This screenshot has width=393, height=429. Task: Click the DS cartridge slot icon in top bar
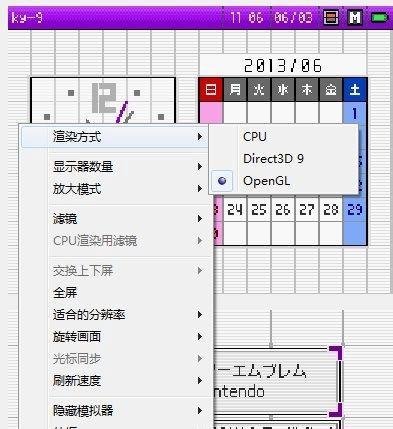coord(331,18)
